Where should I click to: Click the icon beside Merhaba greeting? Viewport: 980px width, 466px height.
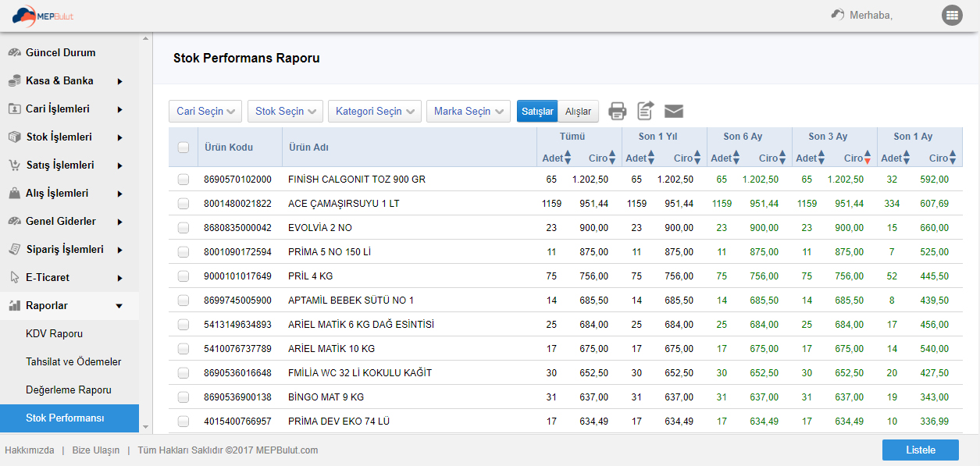[838, 14]
